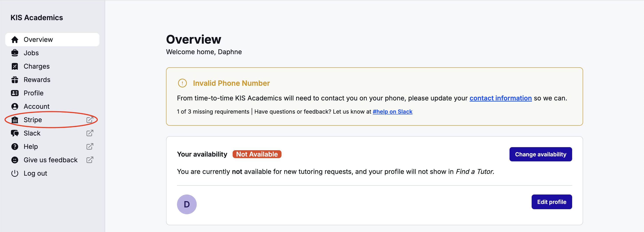Image resolution: width=644 pixels, height=232 pixels.
Task: Follow the #help on Slack link
Action: (393, 112)
